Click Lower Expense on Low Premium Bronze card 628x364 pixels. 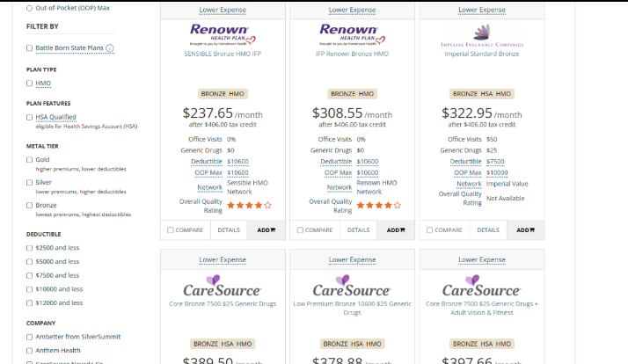coord(353,260)
